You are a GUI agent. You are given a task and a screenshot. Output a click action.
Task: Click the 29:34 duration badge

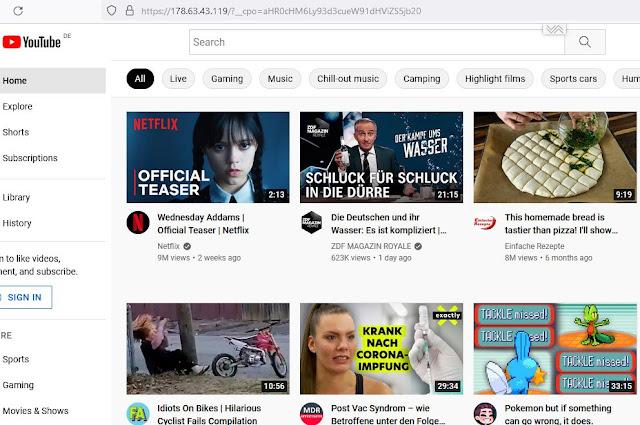click(448, 386)
